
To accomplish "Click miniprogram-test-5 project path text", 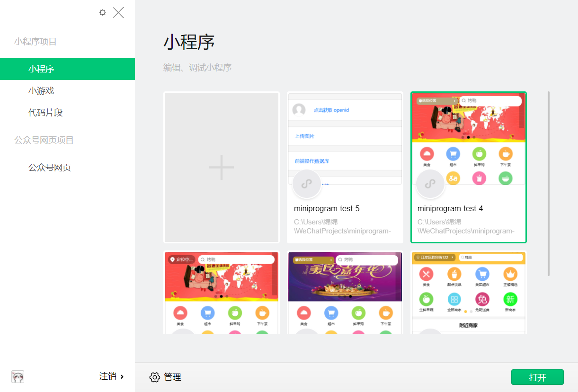I will pyautogui.click(x=342, y=226).
